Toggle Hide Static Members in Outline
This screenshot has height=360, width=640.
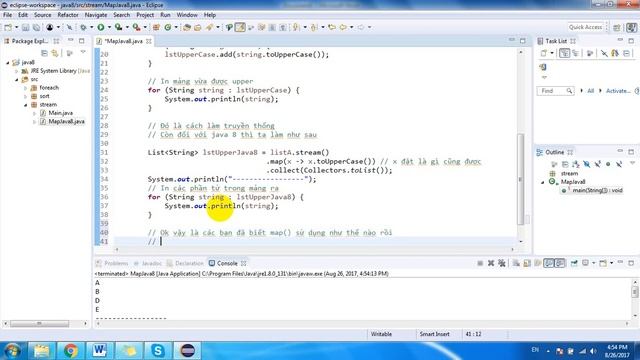597,164
